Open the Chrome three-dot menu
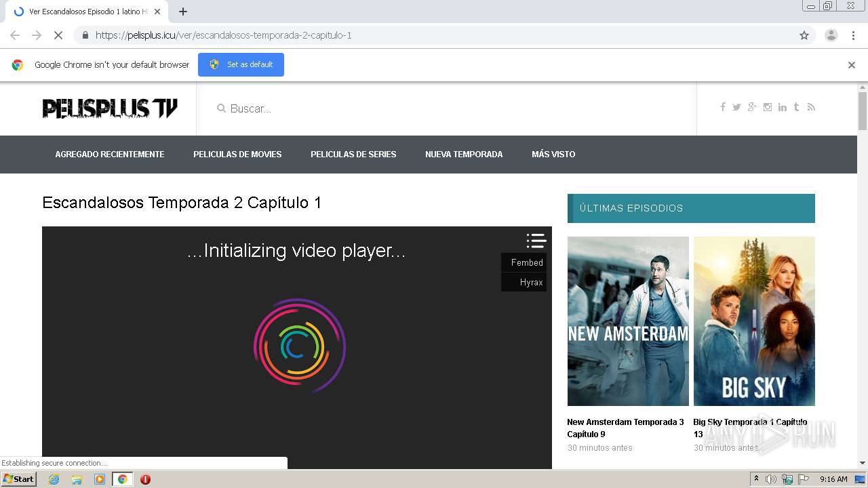 pos(853,35)
